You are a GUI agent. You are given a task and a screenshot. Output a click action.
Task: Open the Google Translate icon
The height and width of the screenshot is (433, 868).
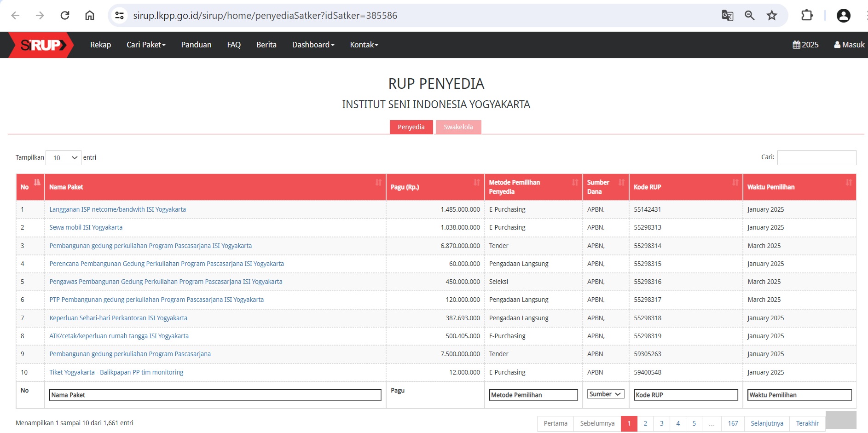727,16
